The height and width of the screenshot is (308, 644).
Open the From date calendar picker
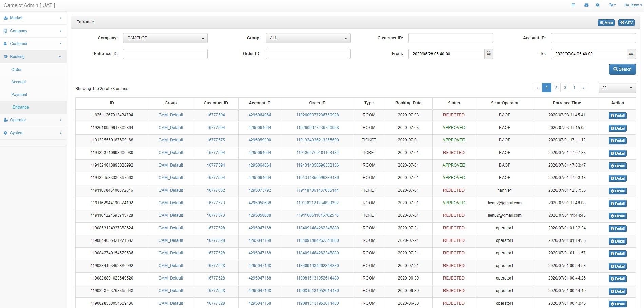coord(488,54)
